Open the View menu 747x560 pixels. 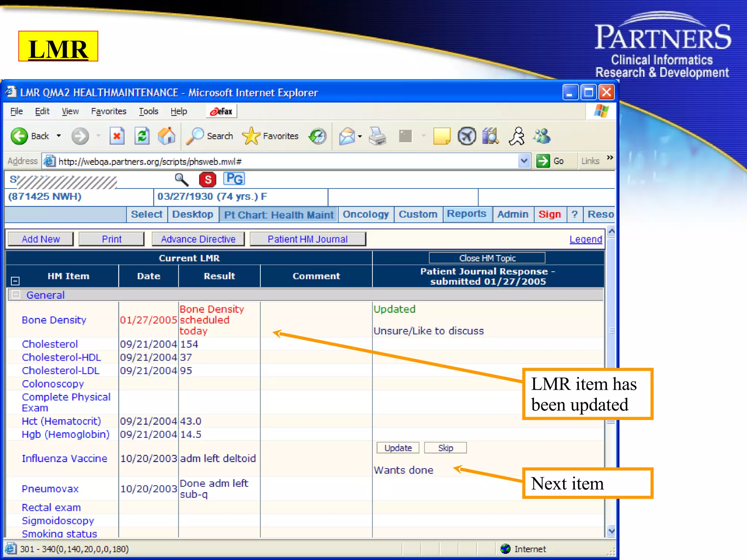point(70,111)
